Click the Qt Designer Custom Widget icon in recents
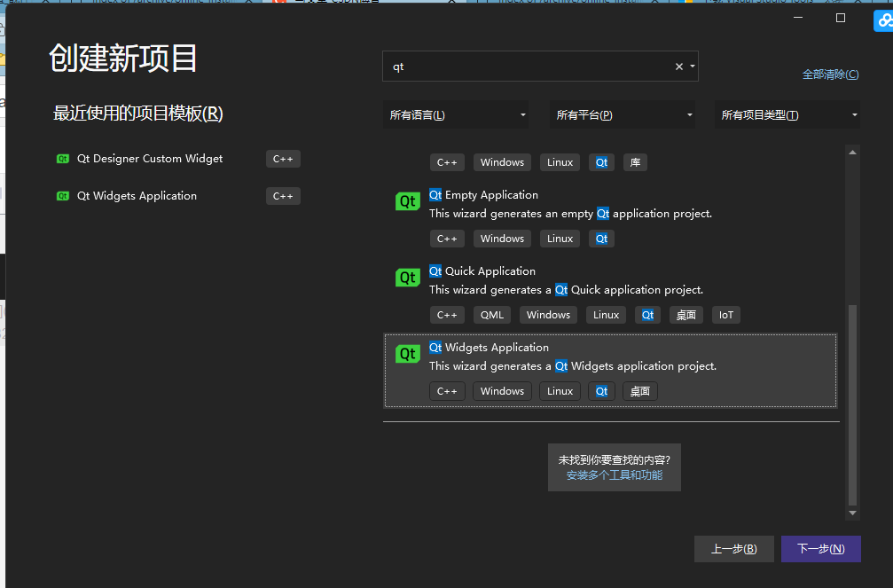The height and width of the screenshot is (588, 893). (x=61, y=159)
